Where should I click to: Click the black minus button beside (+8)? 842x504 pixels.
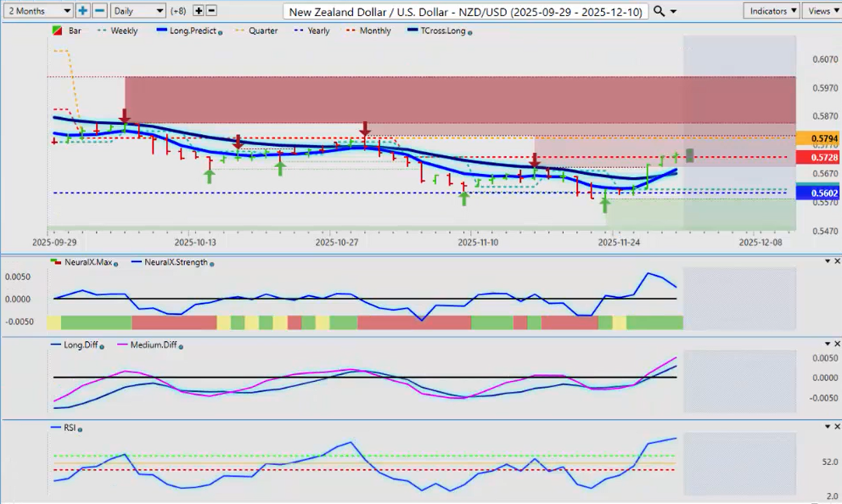211,11
